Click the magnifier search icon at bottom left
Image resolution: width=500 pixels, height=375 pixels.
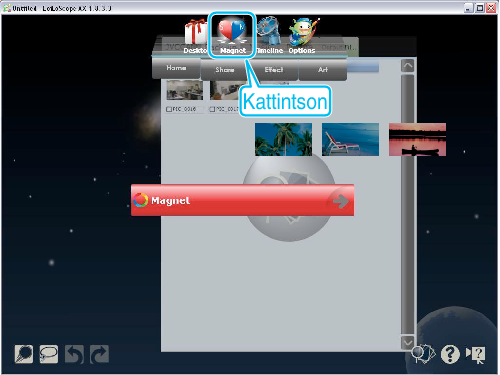coord(24,354)
